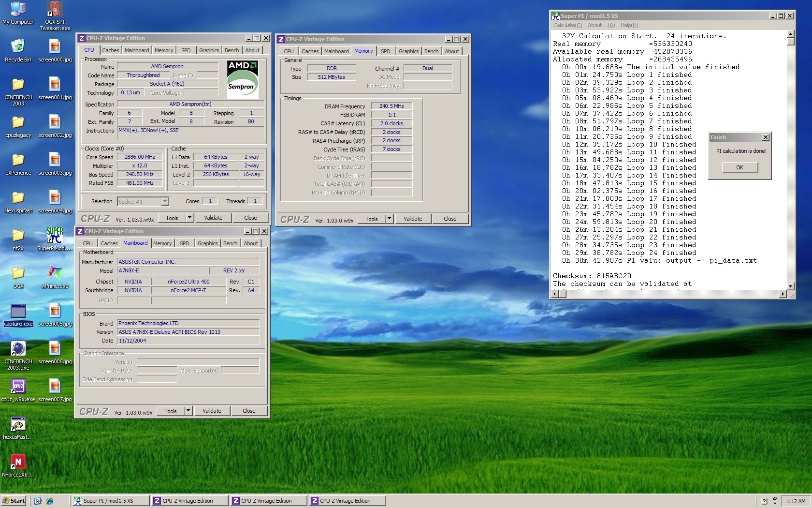Open Graphics tab in Mainboard window
This screenshot has width=812, height=508.
(x=207, y=243)
